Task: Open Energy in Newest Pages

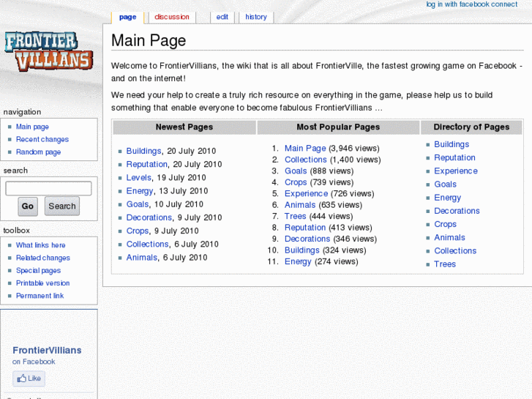Action: (140, 191)
